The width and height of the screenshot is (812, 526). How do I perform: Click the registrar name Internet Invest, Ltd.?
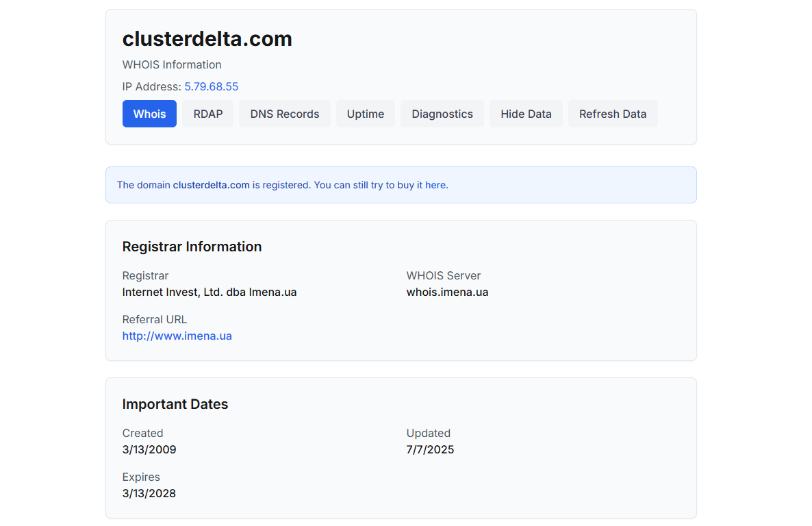click(x=209, y=292)
